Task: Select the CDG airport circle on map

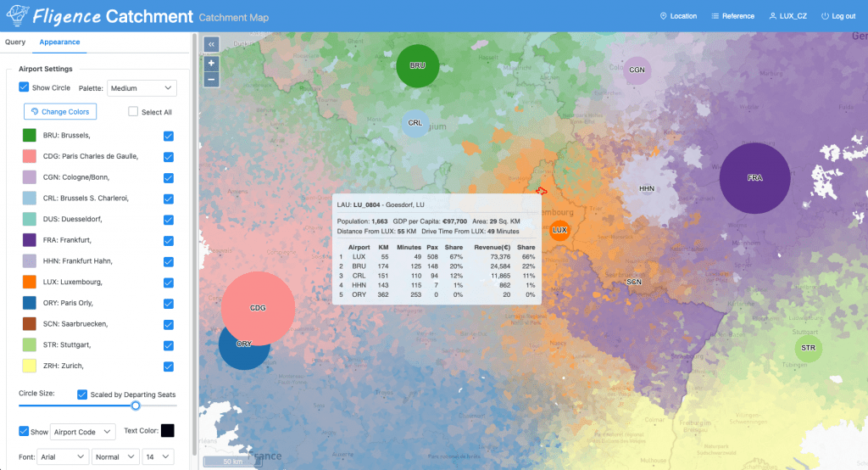Action: pos(258,308)
